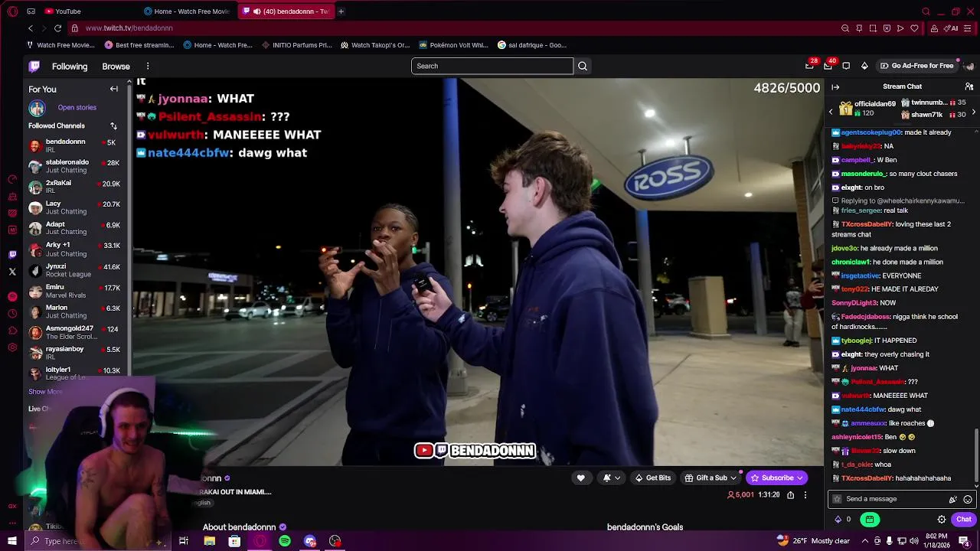Switch to the Home - Watch Free Movie tab
980x551 pixels.
pyautogui.click(x=187, y=11)
